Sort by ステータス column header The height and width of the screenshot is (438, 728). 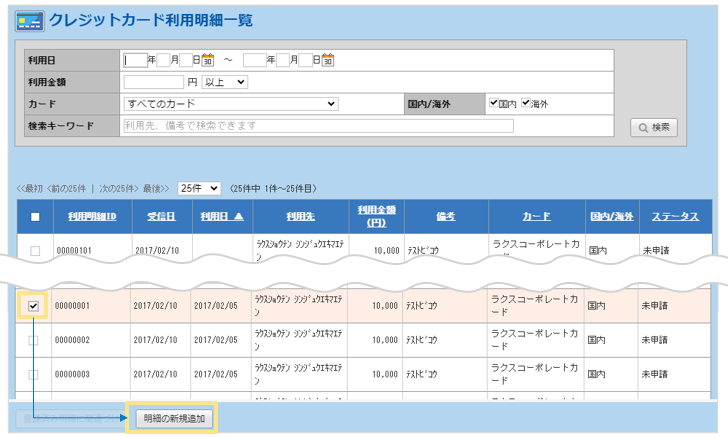point(675,216)
